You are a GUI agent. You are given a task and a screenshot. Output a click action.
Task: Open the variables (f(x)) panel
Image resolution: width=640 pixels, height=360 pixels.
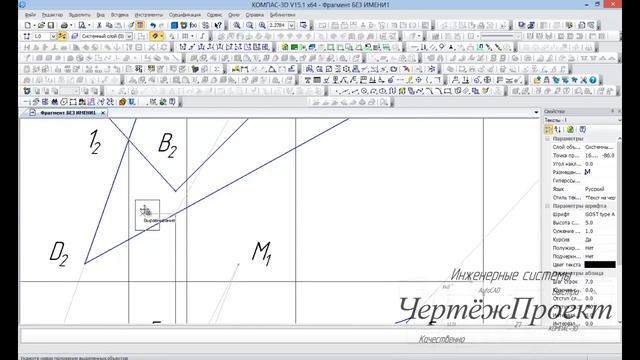click(193, 25)
